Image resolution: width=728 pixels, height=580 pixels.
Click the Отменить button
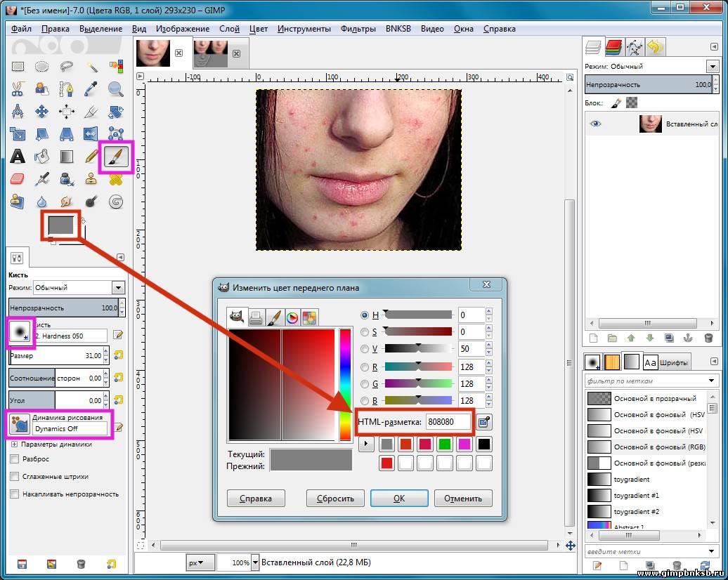[463, 499]
